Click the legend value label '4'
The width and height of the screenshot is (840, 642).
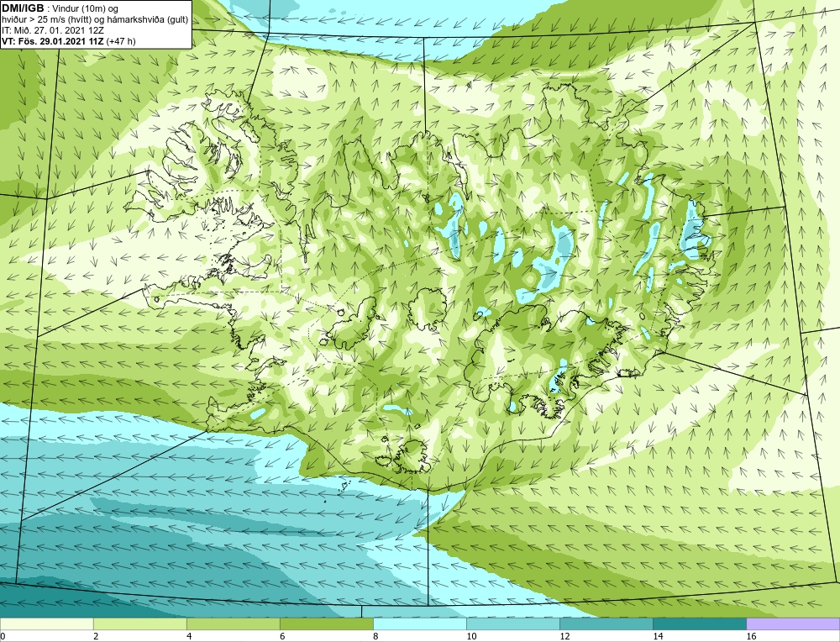pos(189,636)
